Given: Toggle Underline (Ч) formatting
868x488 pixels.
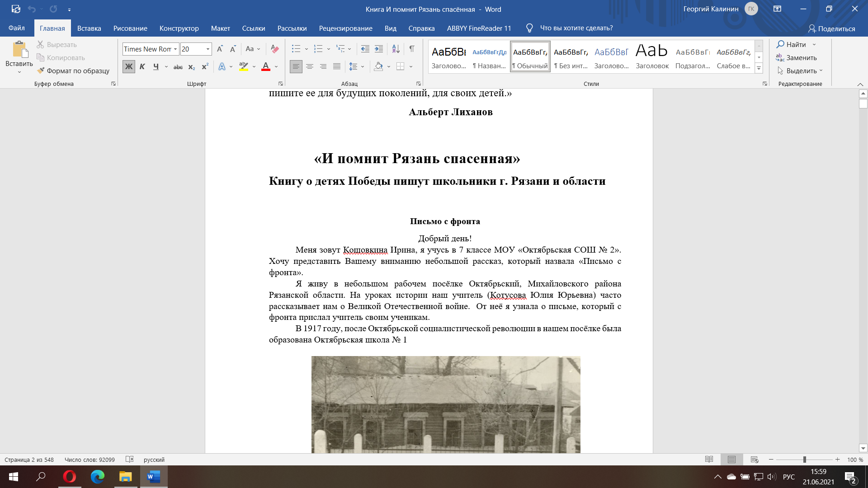Looking at the screenshot, I should pos(156,67).
